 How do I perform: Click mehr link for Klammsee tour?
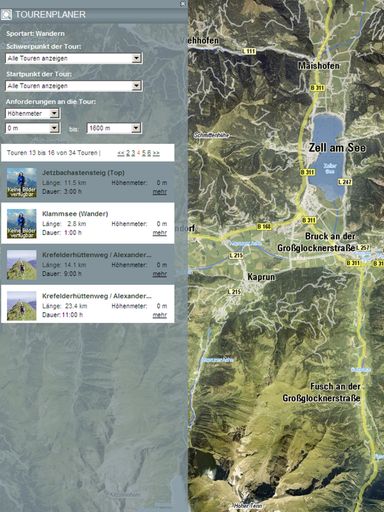[x=160, y=233]
